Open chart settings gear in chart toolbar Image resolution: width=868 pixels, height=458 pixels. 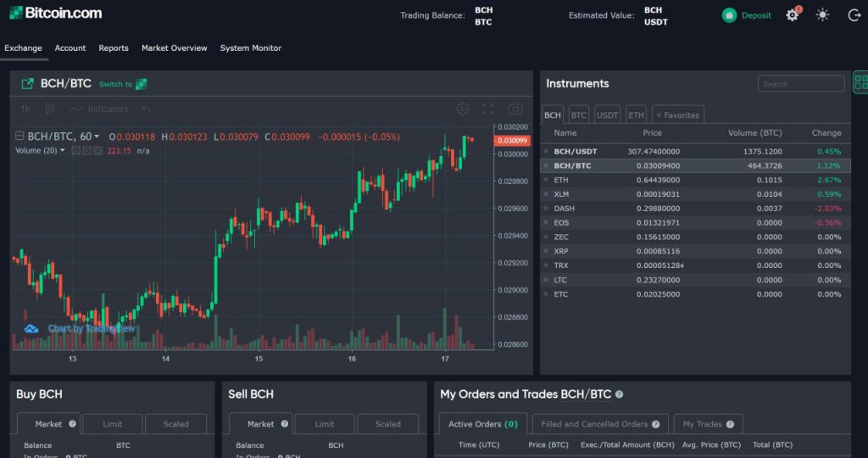[x=463, y=109]
